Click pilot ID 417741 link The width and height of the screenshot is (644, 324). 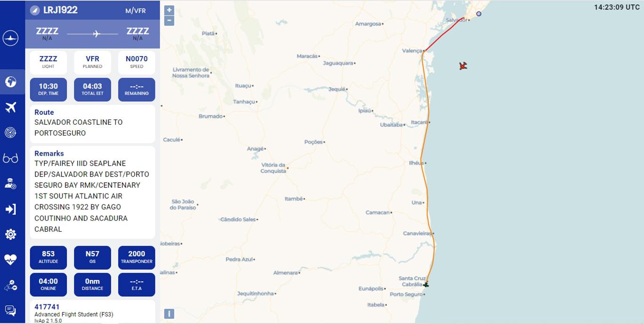click(x=47, y=307)
